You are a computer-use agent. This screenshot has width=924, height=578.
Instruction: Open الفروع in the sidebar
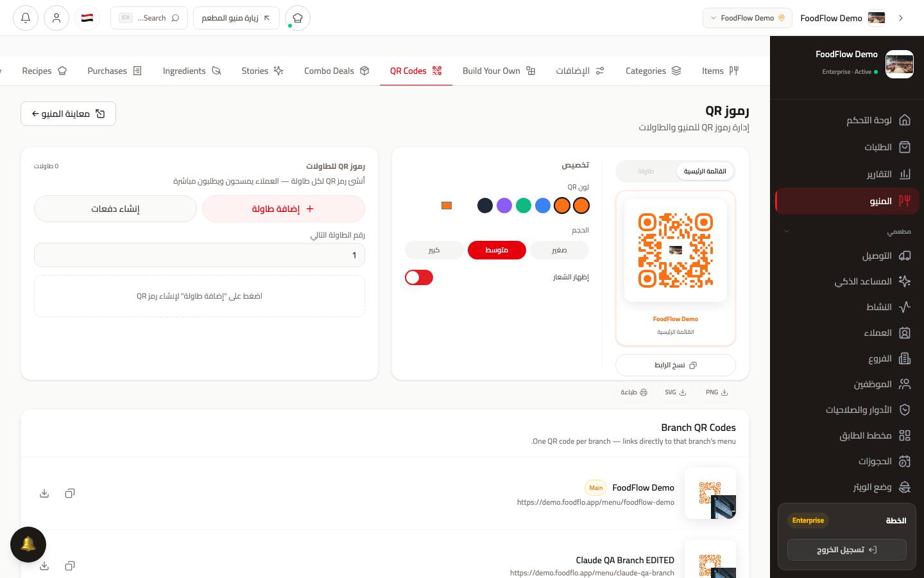pos(847,358)
